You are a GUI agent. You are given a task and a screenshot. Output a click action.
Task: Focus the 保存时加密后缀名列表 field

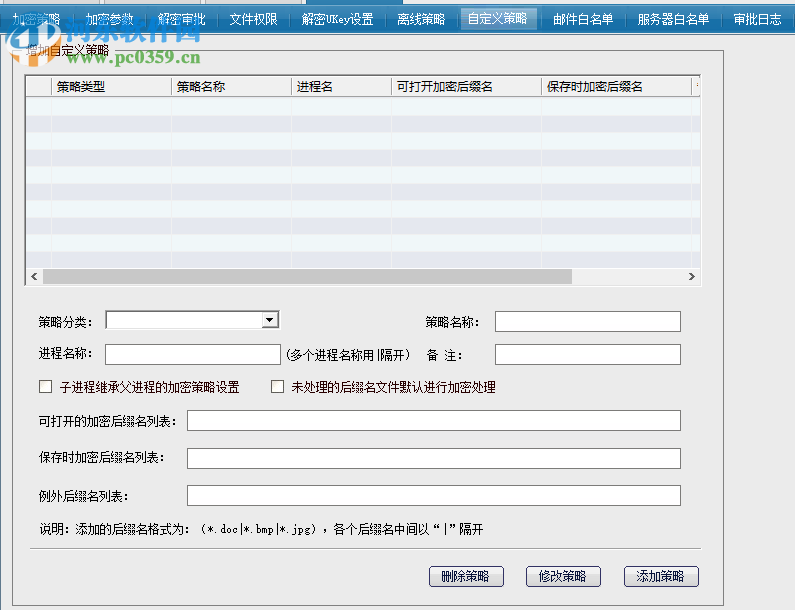pyautogui.click(x=433, y=458)
